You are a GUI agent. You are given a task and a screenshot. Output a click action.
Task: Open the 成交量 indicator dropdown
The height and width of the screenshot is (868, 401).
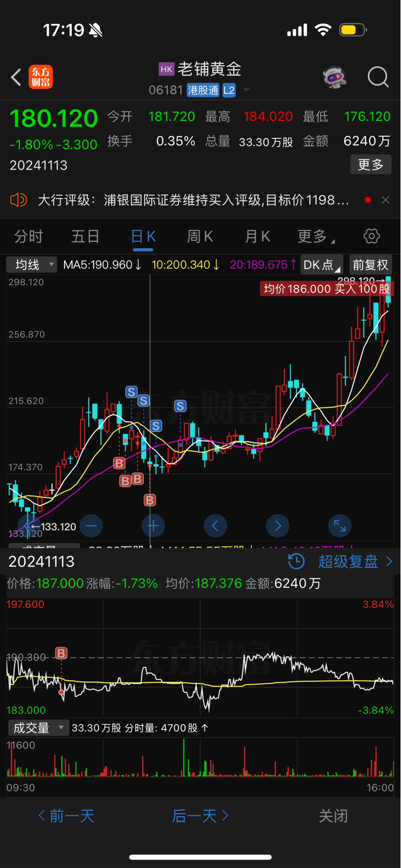[x=38, y=728]
